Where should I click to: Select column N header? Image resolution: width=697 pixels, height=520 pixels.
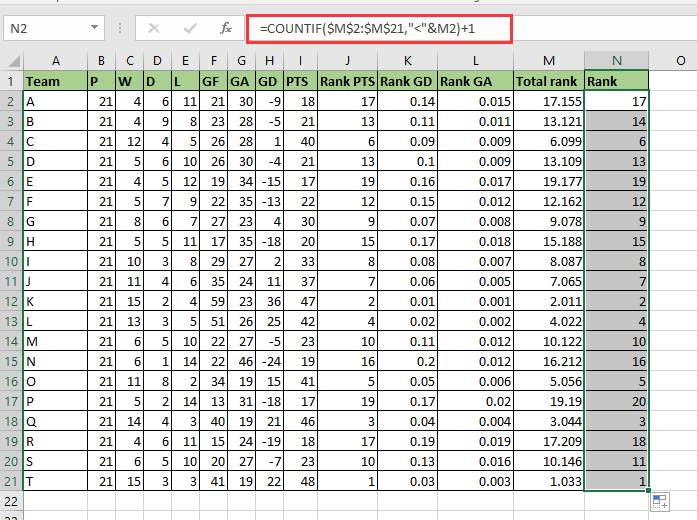(x=617, y=60)
